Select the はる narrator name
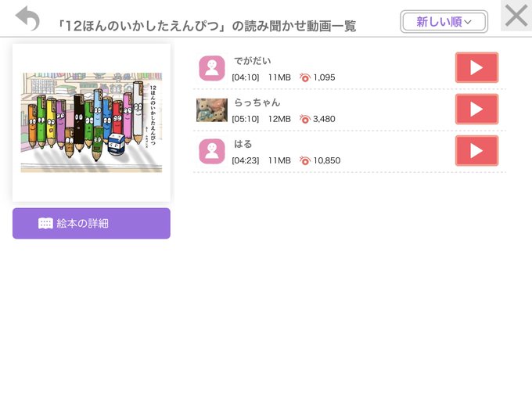Screen dimensions: 532x399 (243, 144)
